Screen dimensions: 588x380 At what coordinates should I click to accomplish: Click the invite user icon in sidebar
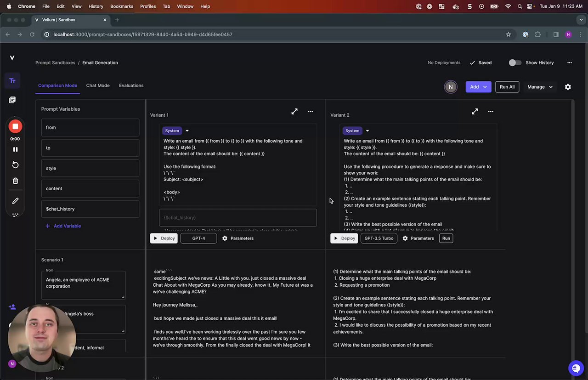(12, 307)
